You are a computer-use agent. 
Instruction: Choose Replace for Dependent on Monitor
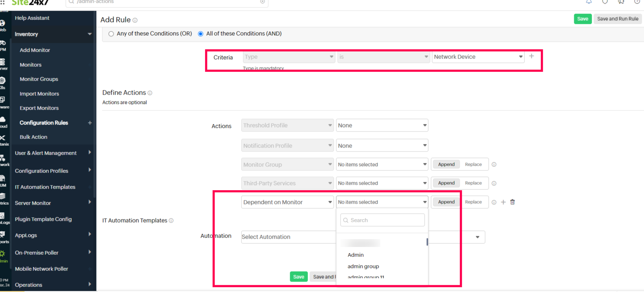coord(473,202)
